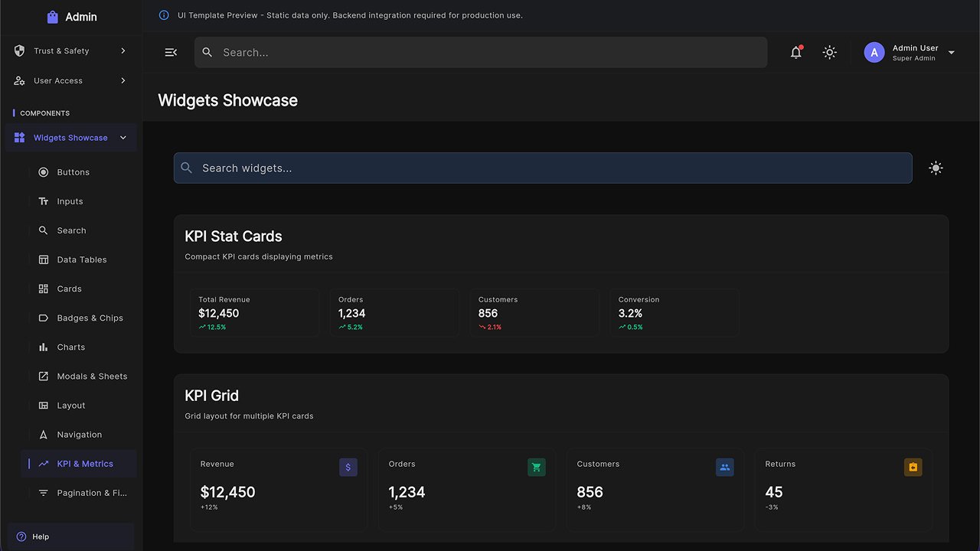The image size is (980, 551).
Task: Click the KPI & Metrics trend icon
Action: pos(44,463)
